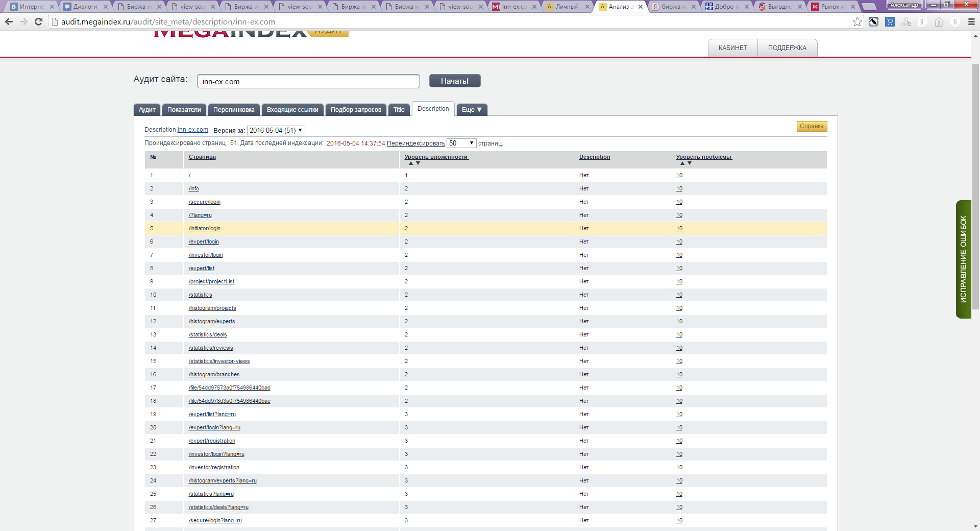Click the 'Переиндексировать' link
The width and height of the screenshot is (980, 531).
(415, 143)
